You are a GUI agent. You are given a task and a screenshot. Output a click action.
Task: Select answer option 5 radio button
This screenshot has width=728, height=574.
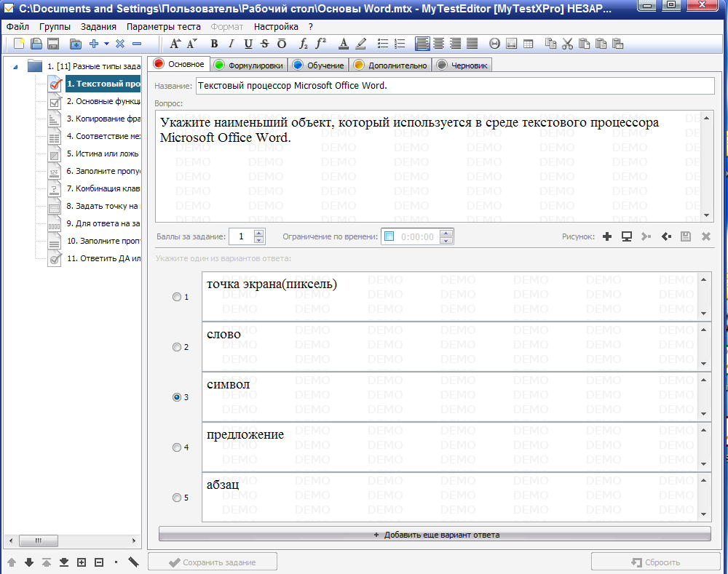tap(177, 498)
